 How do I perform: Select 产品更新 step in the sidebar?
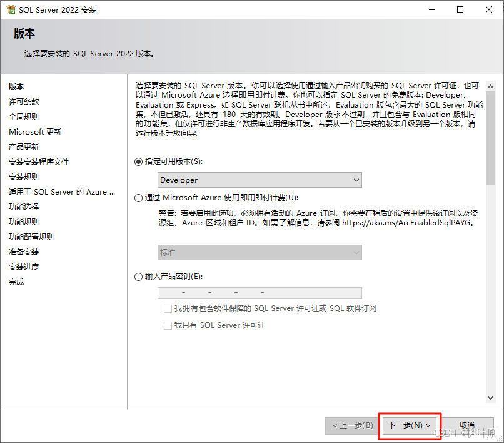tap(24, 147)
